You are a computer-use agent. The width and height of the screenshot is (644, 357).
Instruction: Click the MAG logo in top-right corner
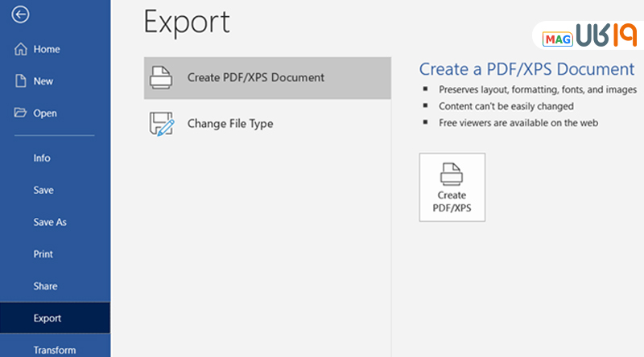(557, 39)
